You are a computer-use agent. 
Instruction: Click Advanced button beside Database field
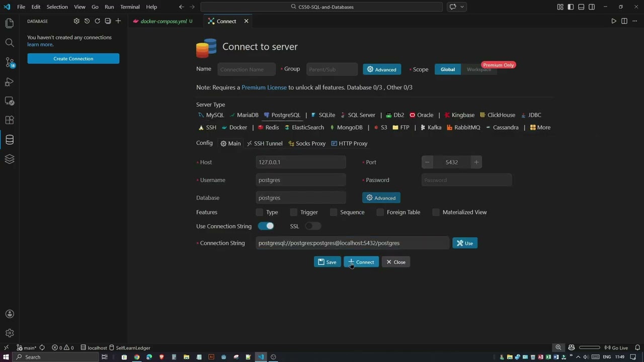coord(381,198)
